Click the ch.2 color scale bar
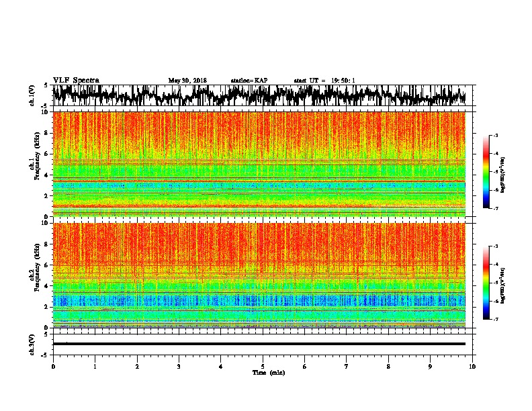532x411 pixels. pos(486,283)
